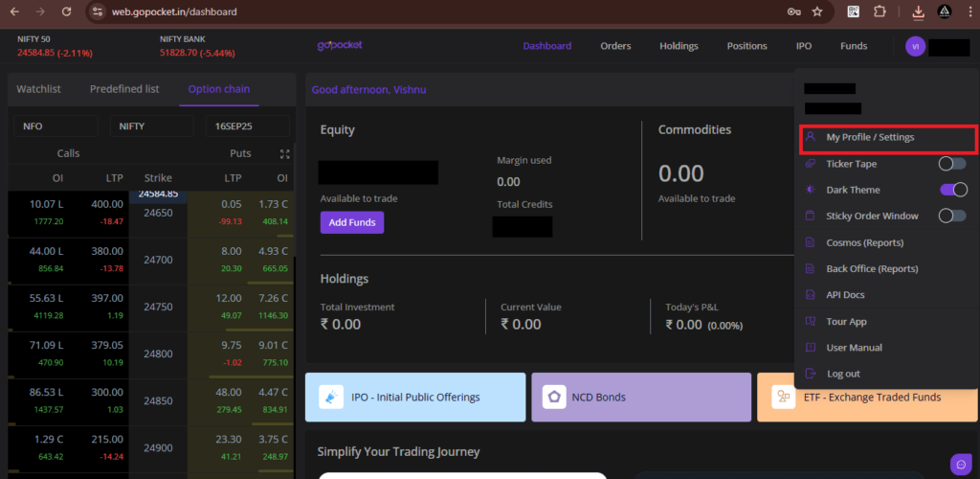The width and height of the screenshot is (980, 479).
Task: Reload the page using browser refresh icon
Action: point(66,12)
